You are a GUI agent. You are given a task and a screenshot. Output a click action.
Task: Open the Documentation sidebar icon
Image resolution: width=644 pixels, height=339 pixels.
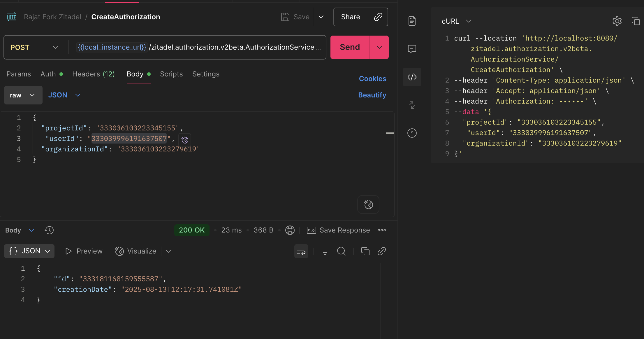[x=412, y=21]
